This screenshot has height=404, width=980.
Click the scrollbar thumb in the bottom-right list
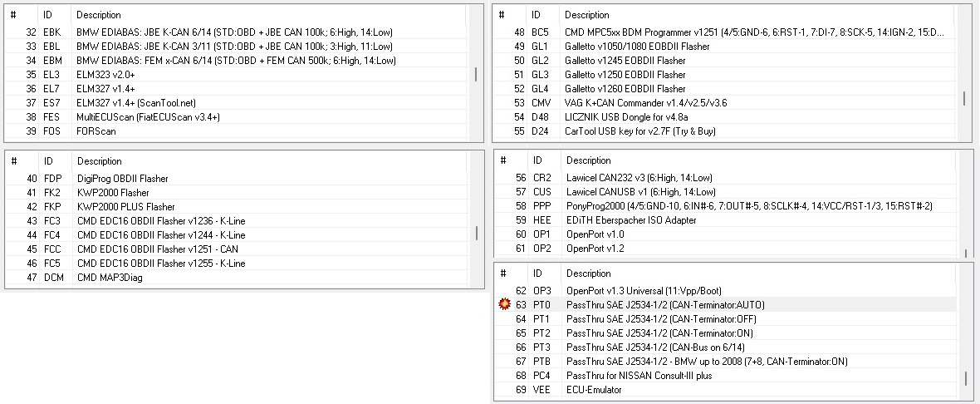(x=964, y=379)
